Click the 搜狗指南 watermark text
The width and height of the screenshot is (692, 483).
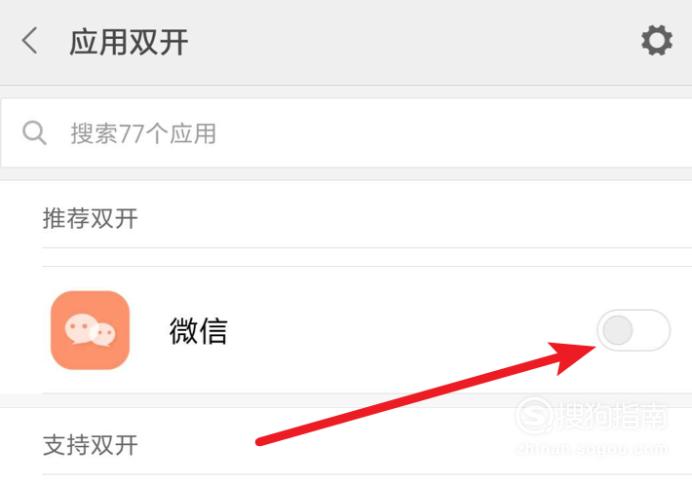(613, 416)
